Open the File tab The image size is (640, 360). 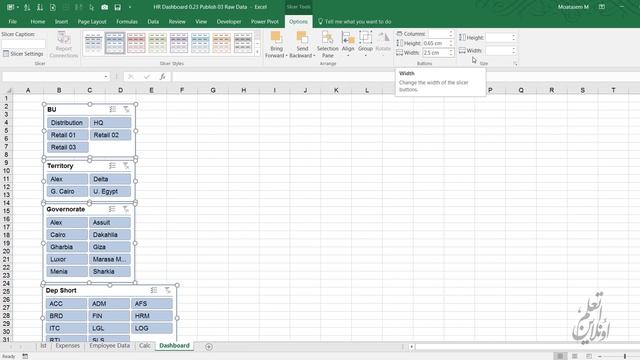tap(13, 22)
